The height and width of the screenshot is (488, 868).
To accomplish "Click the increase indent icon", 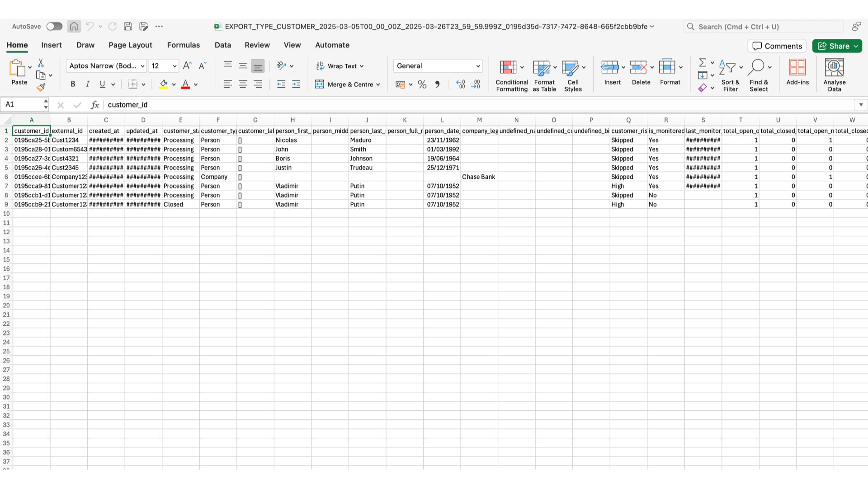I will tap(296, 84).
